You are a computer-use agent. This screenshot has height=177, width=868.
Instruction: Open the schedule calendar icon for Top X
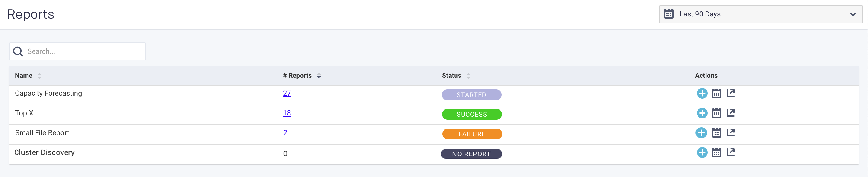716,113
